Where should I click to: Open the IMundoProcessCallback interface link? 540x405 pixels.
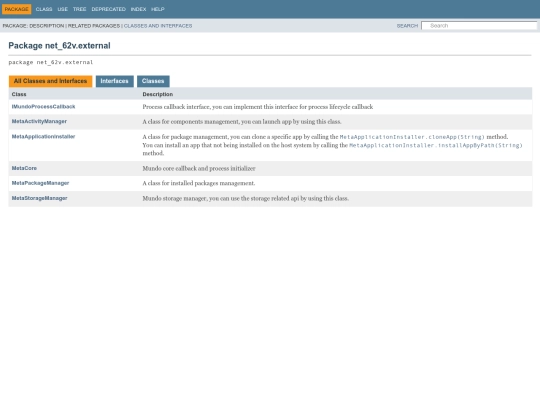pos(43,107)
